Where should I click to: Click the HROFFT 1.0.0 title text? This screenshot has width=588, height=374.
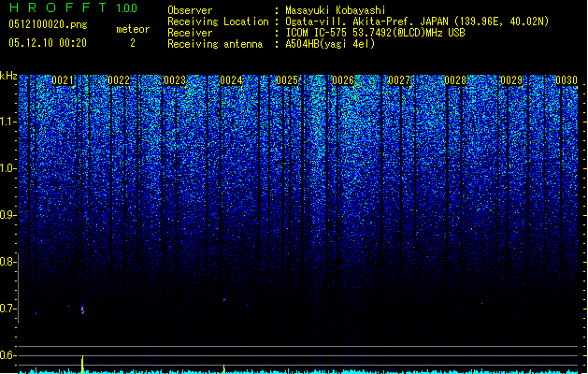click(x=73, y=7)
